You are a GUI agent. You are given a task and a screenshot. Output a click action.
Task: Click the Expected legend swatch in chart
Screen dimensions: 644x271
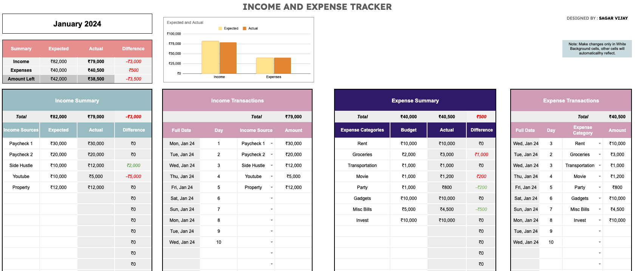point(220,29)
